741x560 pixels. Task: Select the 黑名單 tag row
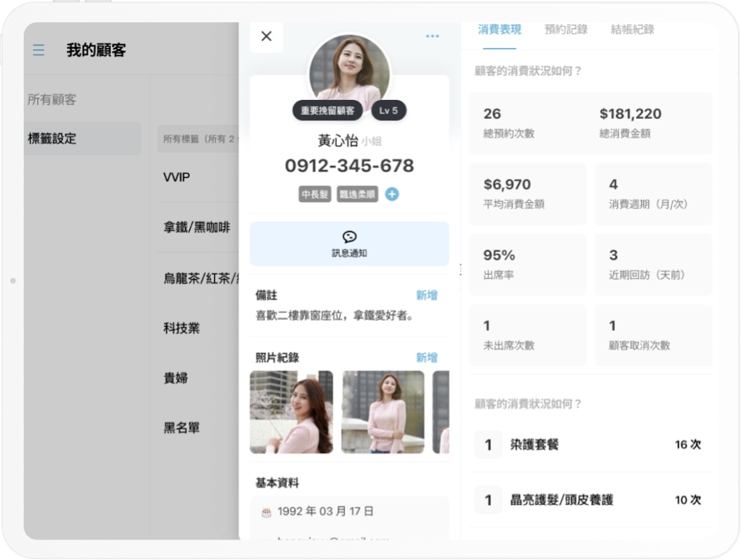[x=198, y=428]
